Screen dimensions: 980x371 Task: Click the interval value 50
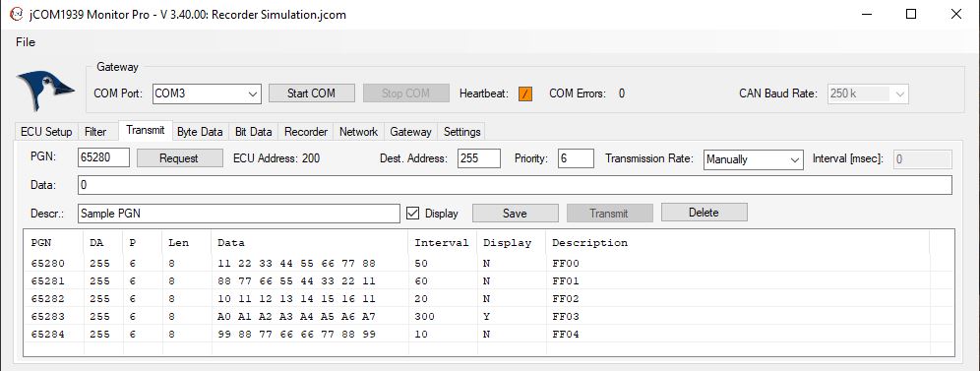click(x=421, y=264)
